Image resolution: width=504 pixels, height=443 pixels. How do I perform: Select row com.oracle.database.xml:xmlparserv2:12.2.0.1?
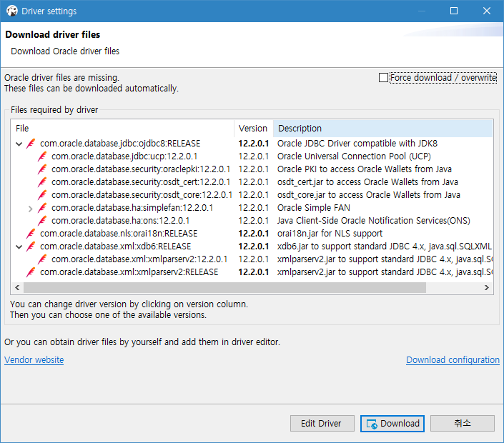click(252, 259)
